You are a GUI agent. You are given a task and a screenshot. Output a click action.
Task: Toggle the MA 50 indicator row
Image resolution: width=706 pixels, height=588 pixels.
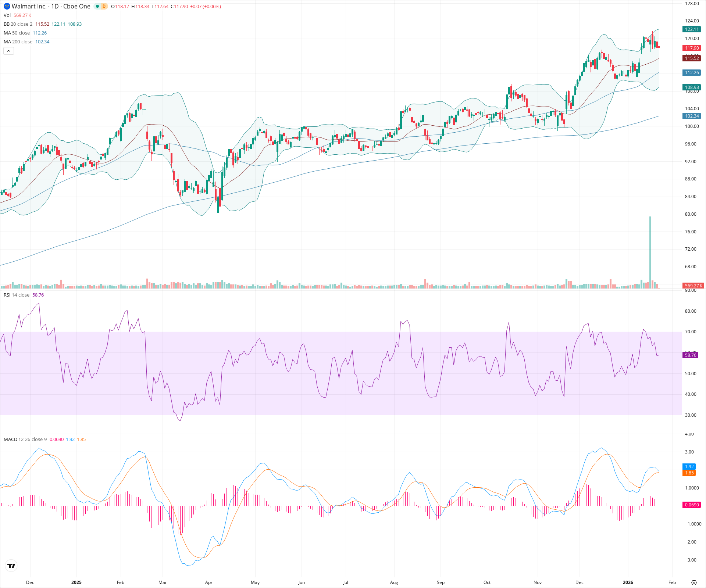pos(7,33)
